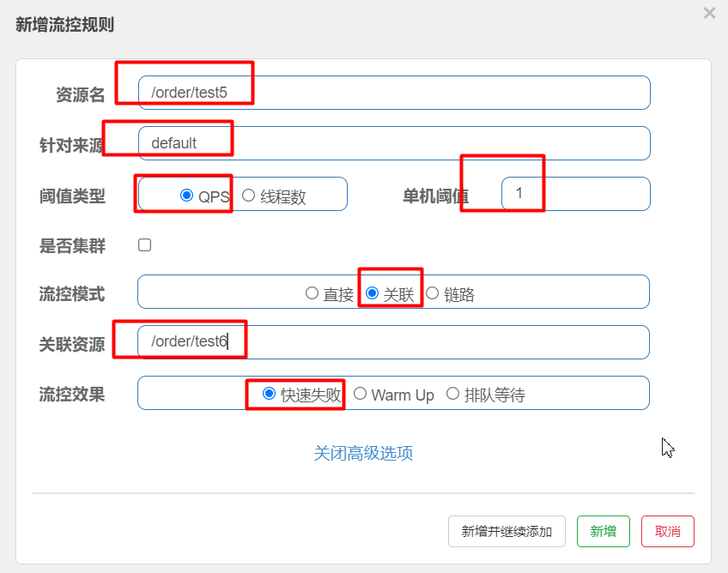Click the 针对来源 input field
The image size is (728, 573).
pos(393,143)
